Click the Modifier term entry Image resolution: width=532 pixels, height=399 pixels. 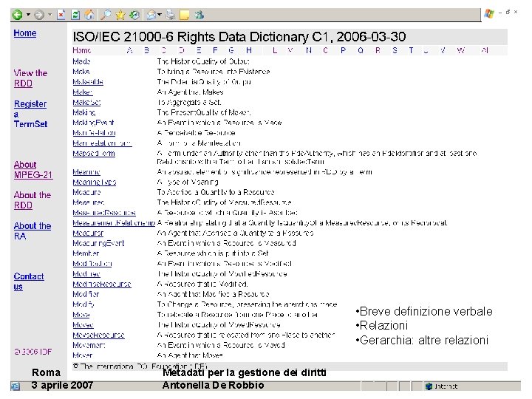[x=86, y=294]
